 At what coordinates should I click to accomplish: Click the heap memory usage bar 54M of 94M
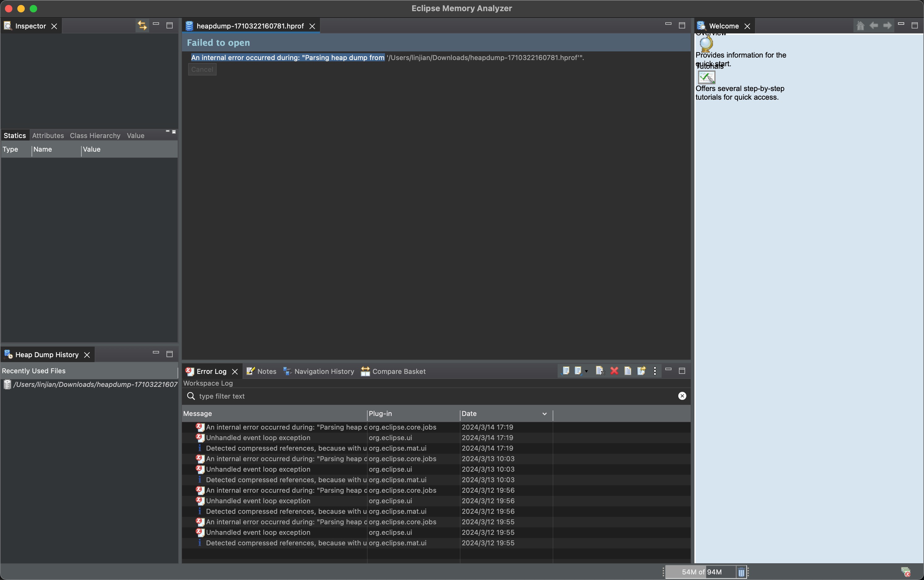pos(700,572)
